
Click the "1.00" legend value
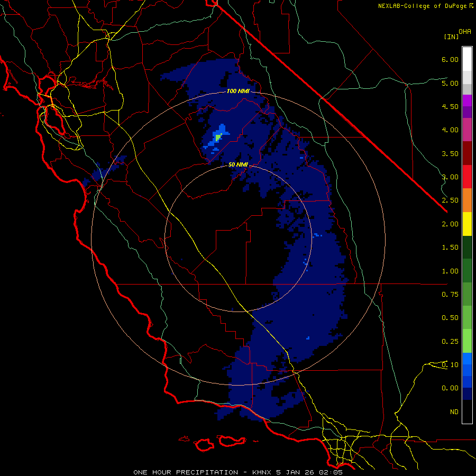pyautogui.click(x=450, y=271)
